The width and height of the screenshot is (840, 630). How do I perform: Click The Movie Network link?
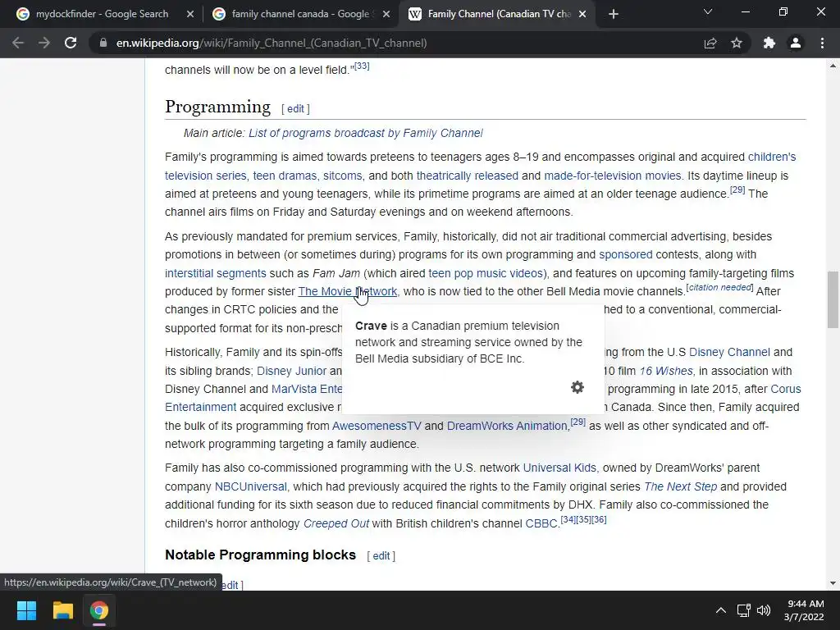click(348, 291)
